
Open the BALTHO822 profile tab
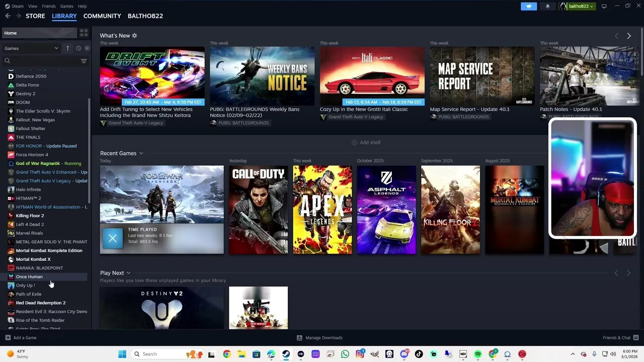coord(145,16)
